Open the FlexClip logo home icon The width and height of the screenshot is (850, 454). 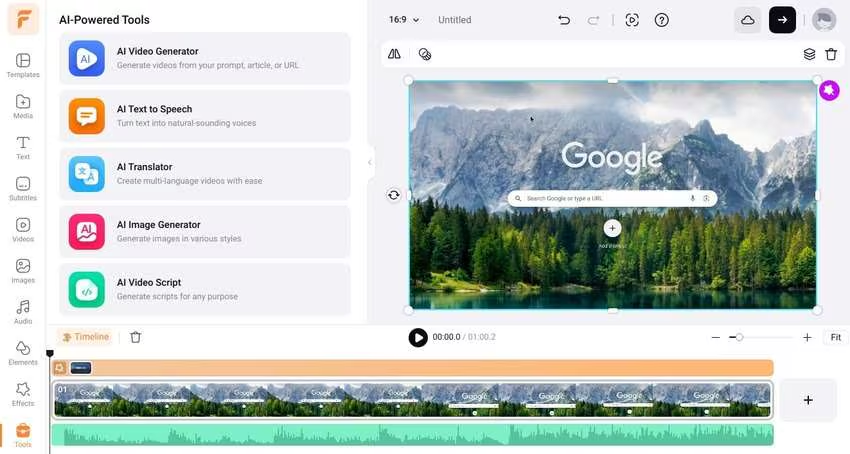23,20
